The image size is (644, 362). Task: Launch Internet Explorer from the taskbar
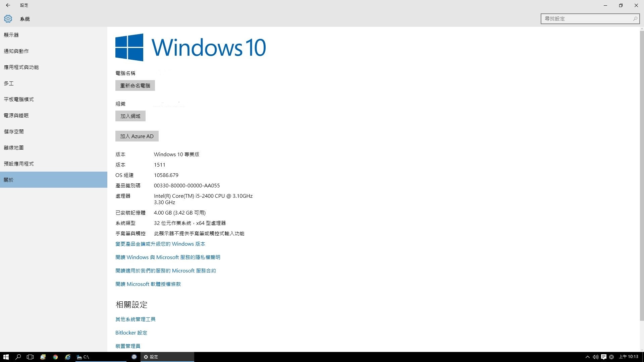(68, 357)
